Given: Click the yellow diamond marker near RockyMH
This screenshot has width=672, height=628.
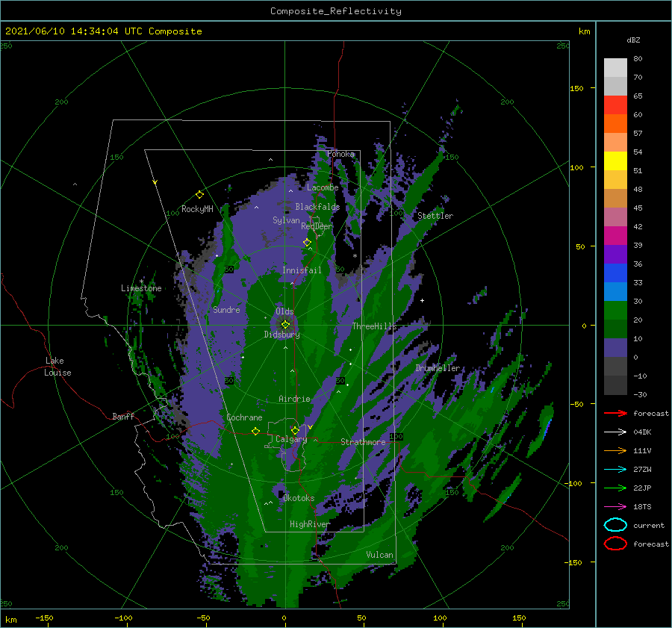Looking at the screenshot, I should pyautogui.click(x=199, y=195).
